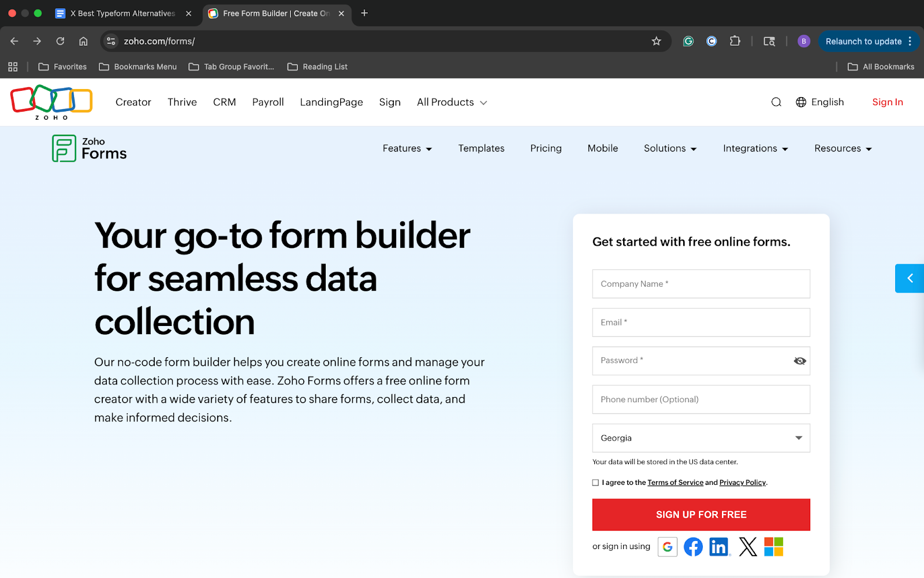Viewport: 924px width, 578px height.
Task: Toggle password visibility with the eye icon
Action: (799, 360)
